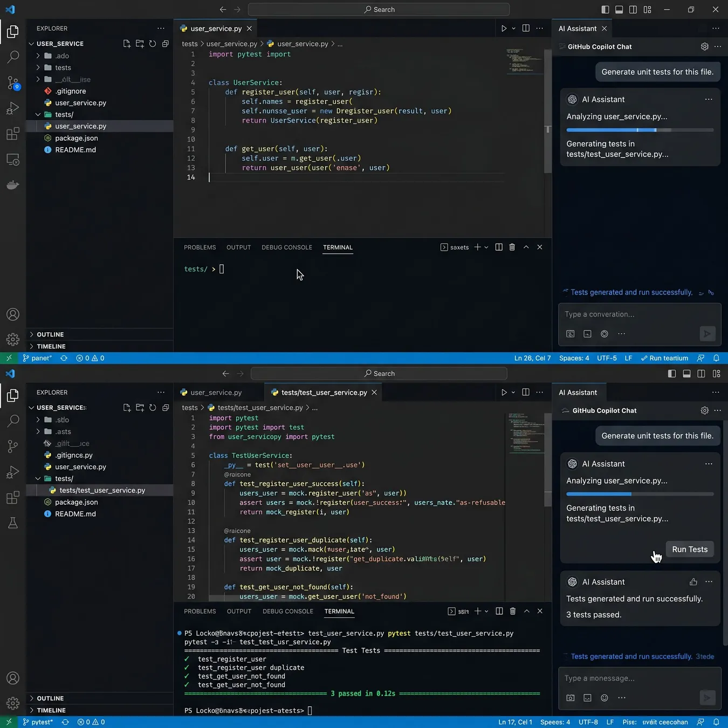728x728 pixels.
Task: Open Remote Explorer icon in top window
Action: point(13,160)
